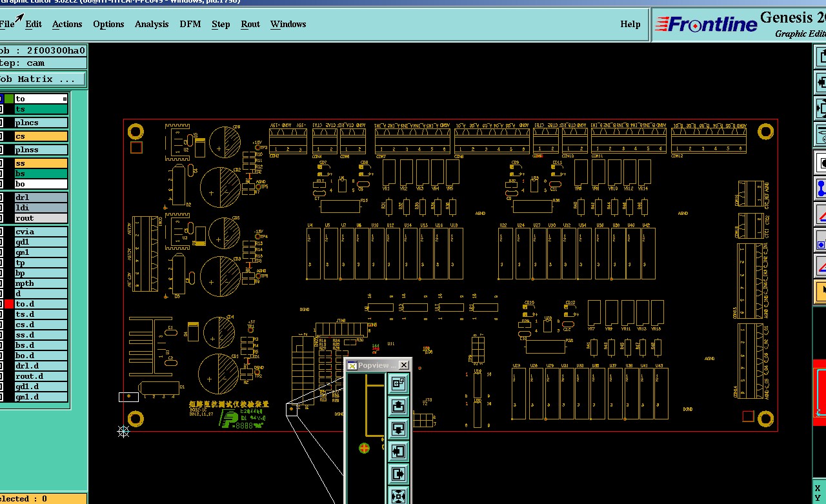Click the Popview pan down arrow icon
826x504 pixels.
[x=398, y=428]
